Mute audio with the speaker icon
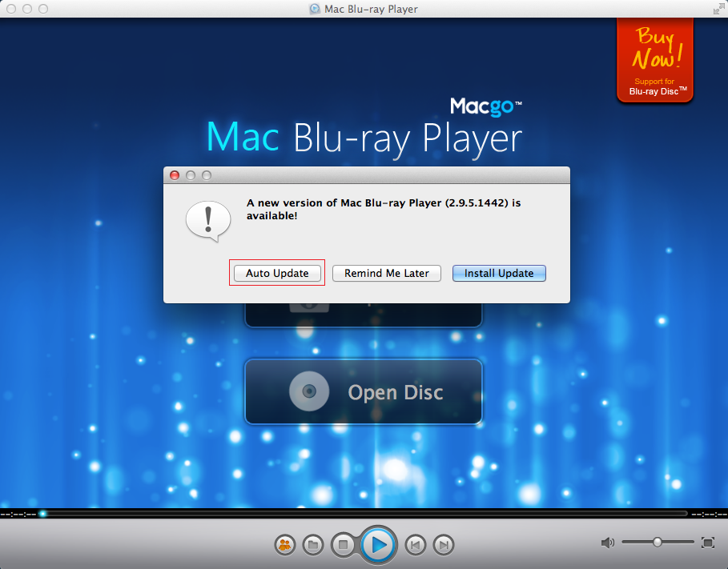The width and height of the screenshot is (728, 569). (608, 543)
